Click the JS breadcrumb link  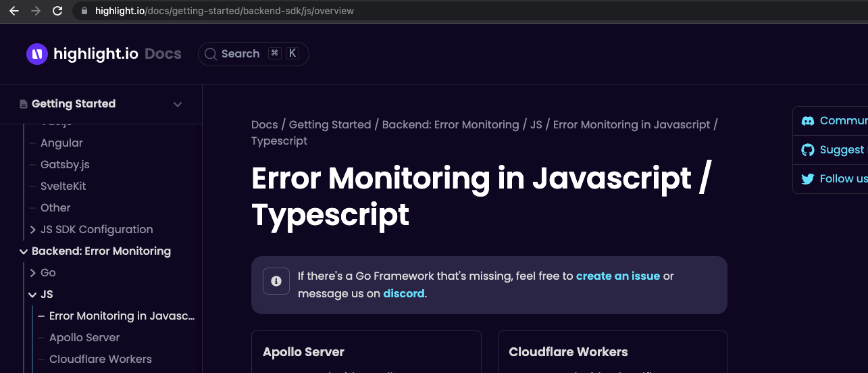click(x=536, y=125)
